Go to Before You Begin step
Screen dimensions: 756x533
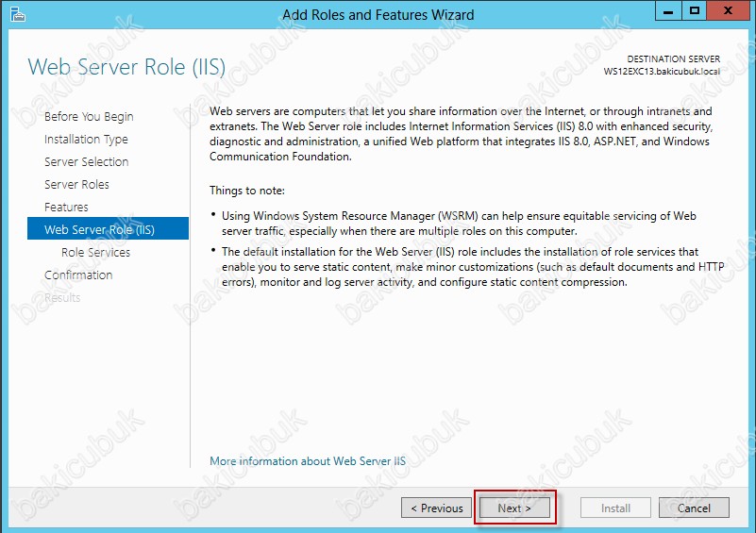(89, 117)
